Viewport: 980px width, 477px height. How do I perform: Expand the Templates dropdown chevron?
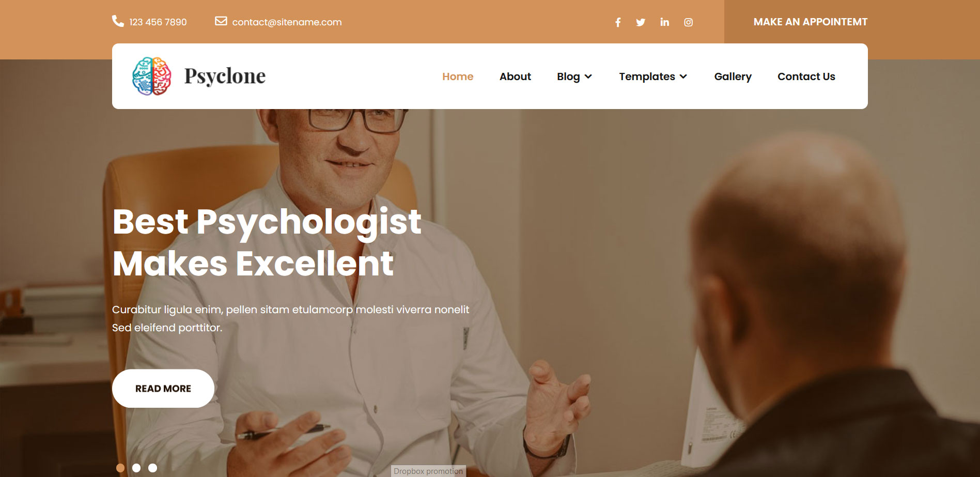(683, 76)
